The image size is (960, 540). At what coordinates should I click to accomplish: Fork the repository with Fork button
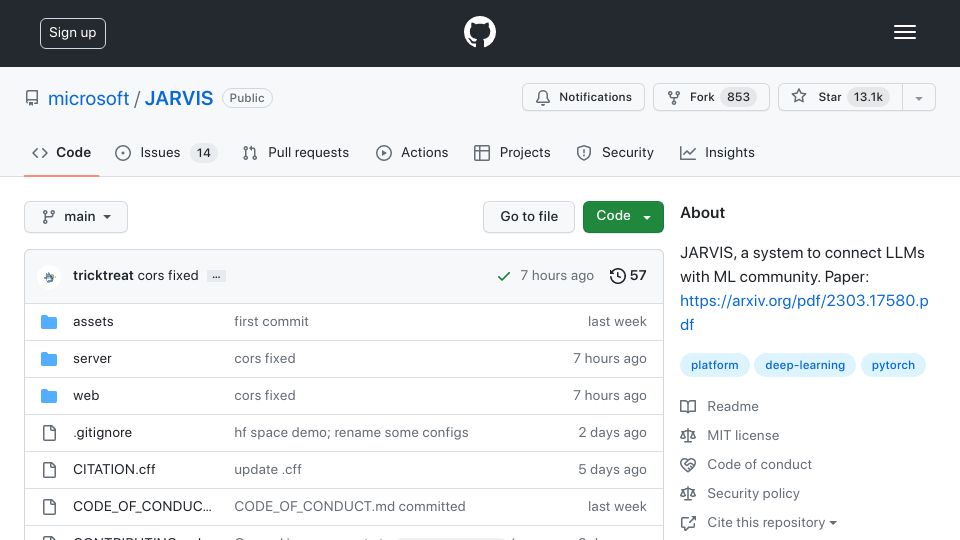point(711,97)
